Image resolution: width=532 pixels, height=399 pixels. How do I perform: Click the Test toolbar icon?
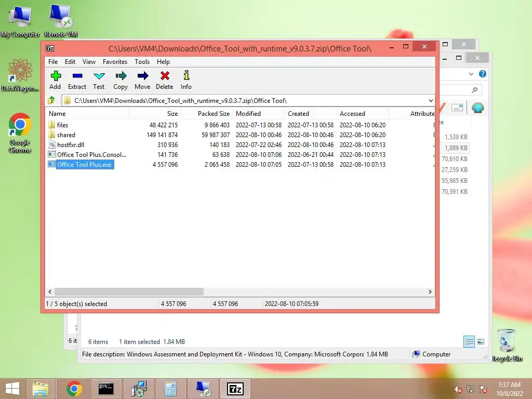tap(99, 81)
